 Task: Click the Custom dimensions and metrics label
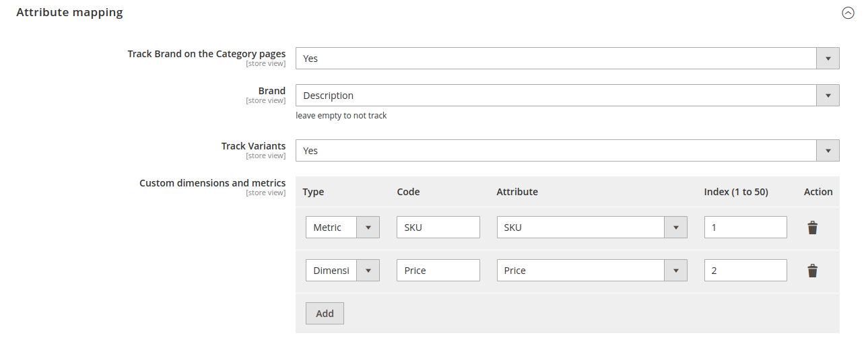pyautogui.click(x=212, y=183)
